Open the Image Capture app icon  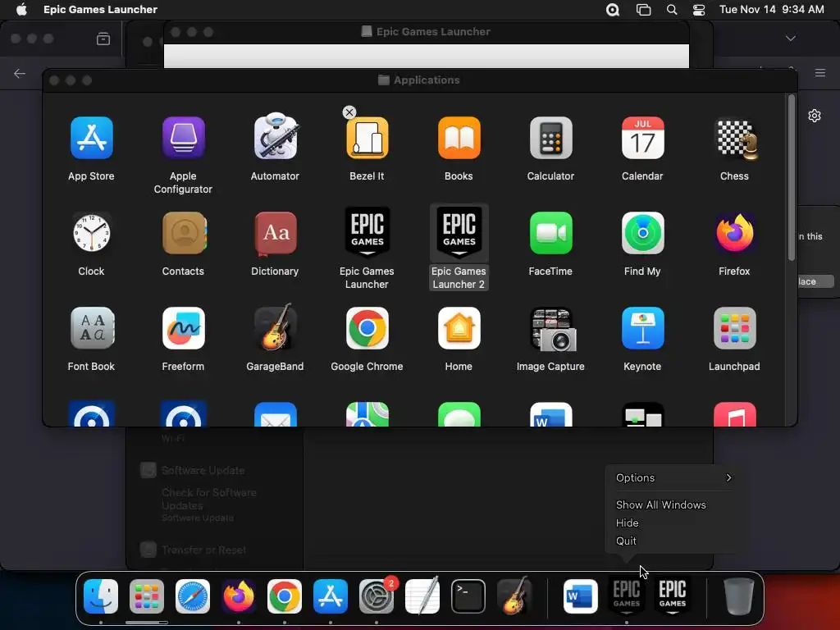point(552,329)
